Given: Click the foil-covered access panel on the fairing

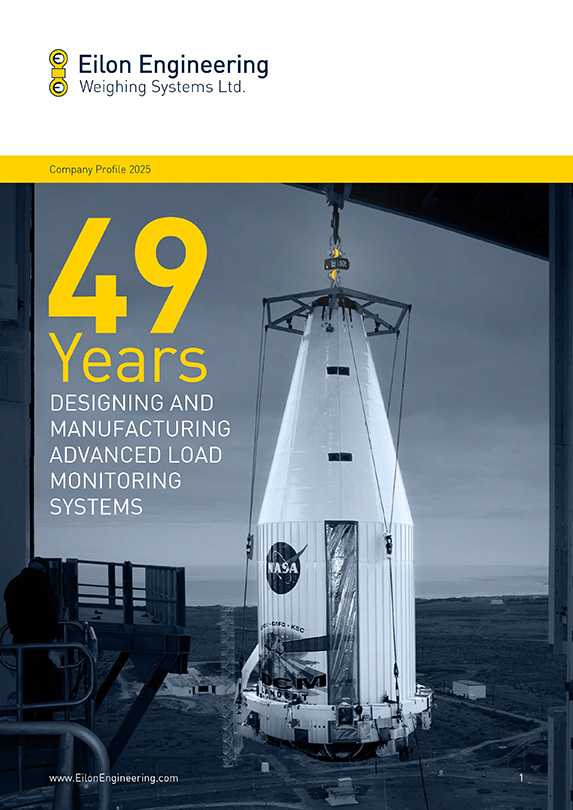Looking at the screenshot, I should click(x=342, y=612).
